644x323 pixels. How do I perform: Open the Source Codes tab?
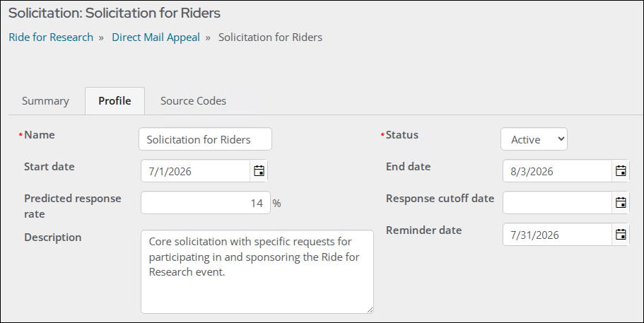(x=193, y=101)
